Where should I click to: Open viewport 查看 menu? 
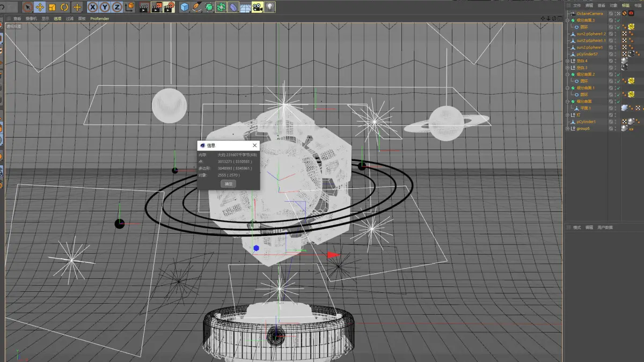click(x=17, y=18)
